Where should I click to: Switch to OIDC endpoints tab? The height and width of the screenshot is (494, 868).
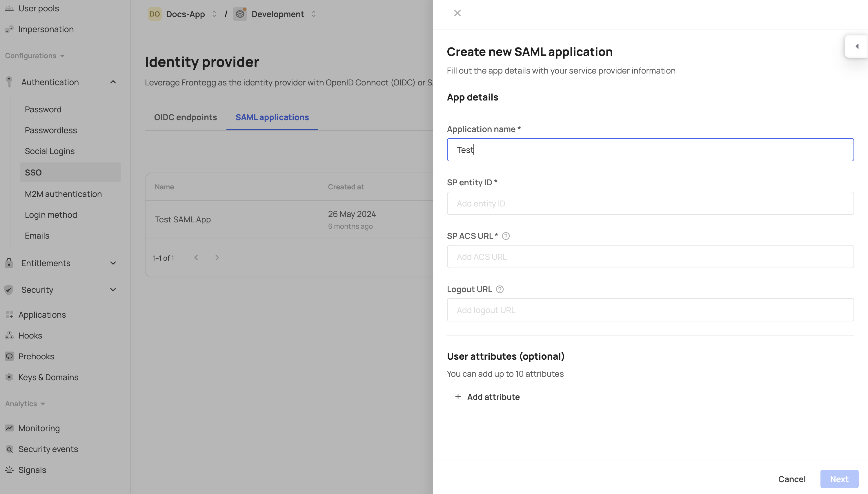(185, 117)
